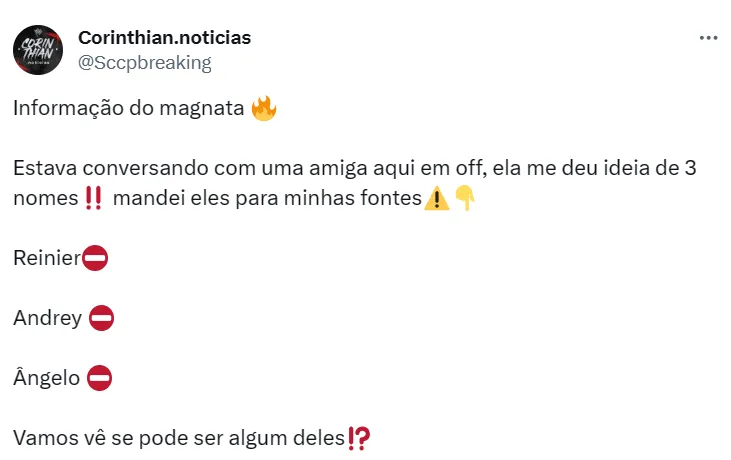Image resolution: width=731 pixels, height=460 pixels.
Task: Open the tweet's three-dot more menu
Action: coord(708,38)
